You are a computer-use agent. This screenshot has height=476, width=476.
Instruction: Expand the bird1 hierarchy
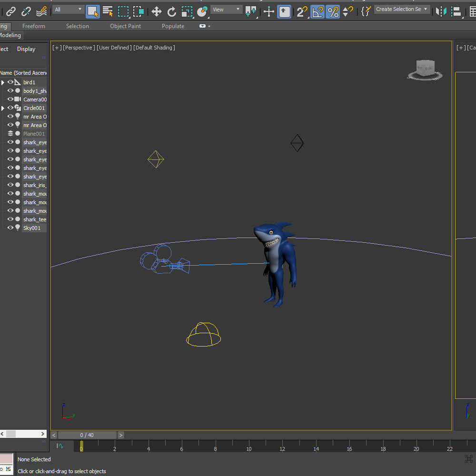click(x=3, y=82)
